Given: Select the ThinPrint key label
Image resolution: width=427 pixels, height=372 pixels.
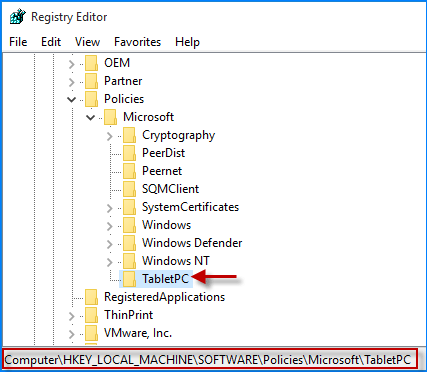Looking at the screenshot, I should click(128, 315).
